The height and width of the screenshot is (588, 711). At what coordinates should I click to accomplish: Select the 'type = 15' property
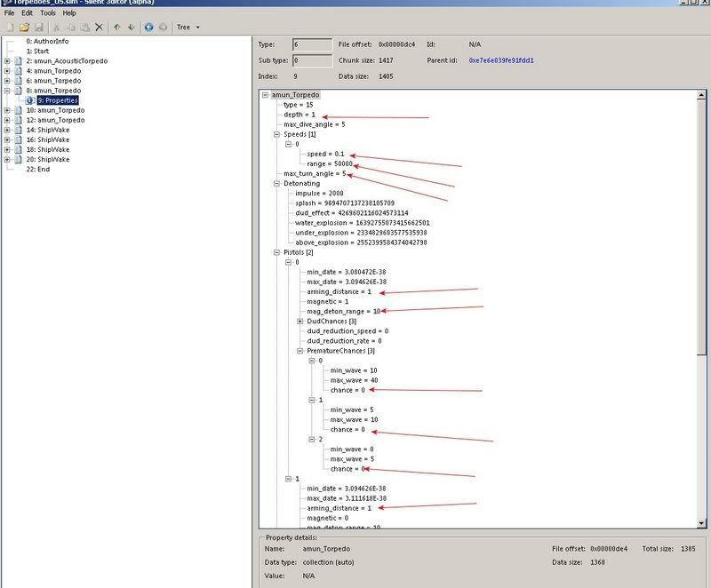(299, 105)
